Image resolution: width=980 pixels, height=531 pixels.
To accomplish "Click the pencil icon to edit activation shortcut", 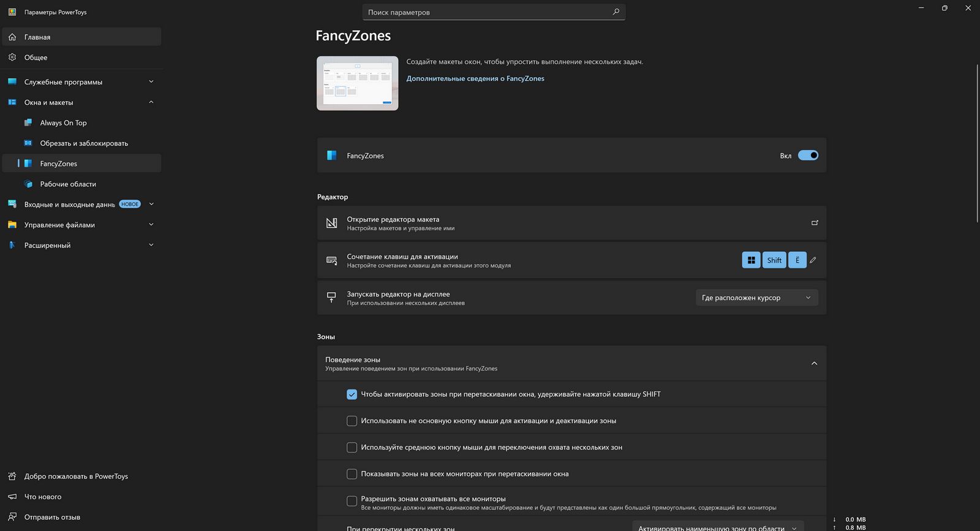I will pos(813,260).
